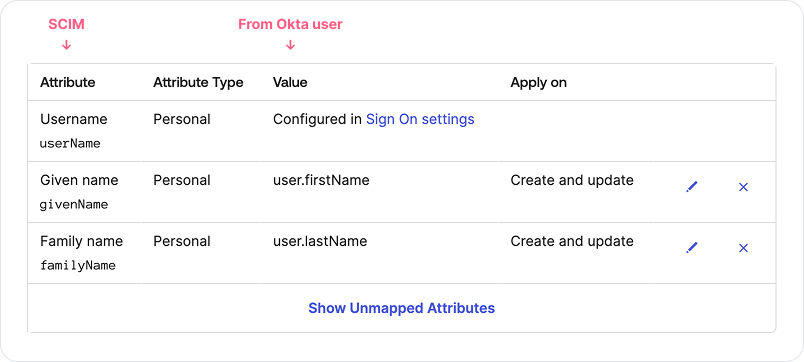The height and width of the screenshot is (362, 804).
Task: Select the Attribute Type column header
Action: pyautogui.click(x=198, y=83)
